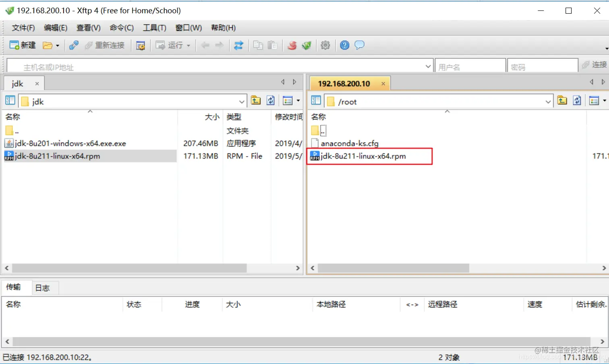Click the 连接 connect button

[594, 65]
